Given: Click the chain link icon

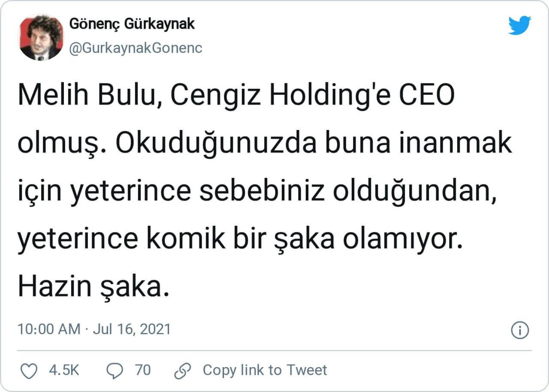Looking at the screenshot, I should pyautogui.click(x=183, y=371).
